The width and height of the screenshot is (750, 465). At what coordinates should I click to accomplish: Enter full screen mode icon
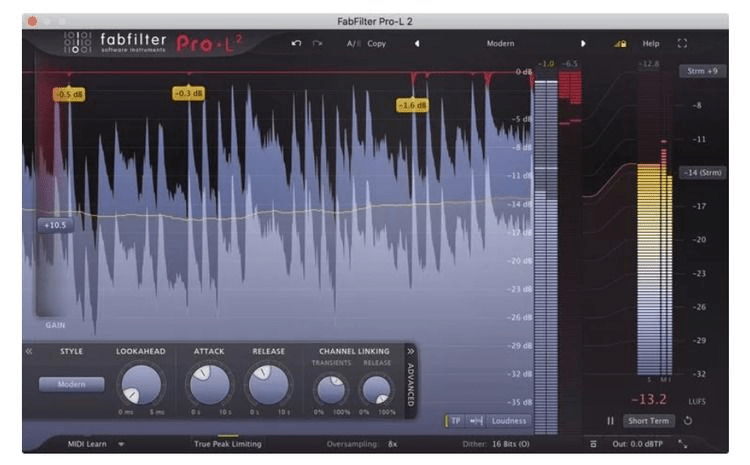point(683,44)
